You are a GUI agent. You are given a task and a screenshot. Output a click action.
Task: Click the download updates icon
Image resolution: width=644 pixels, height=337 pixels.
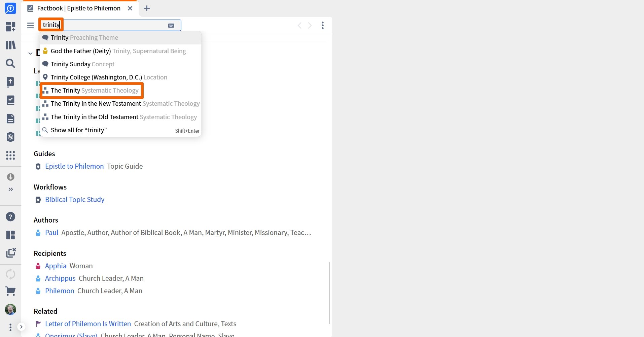10,177
